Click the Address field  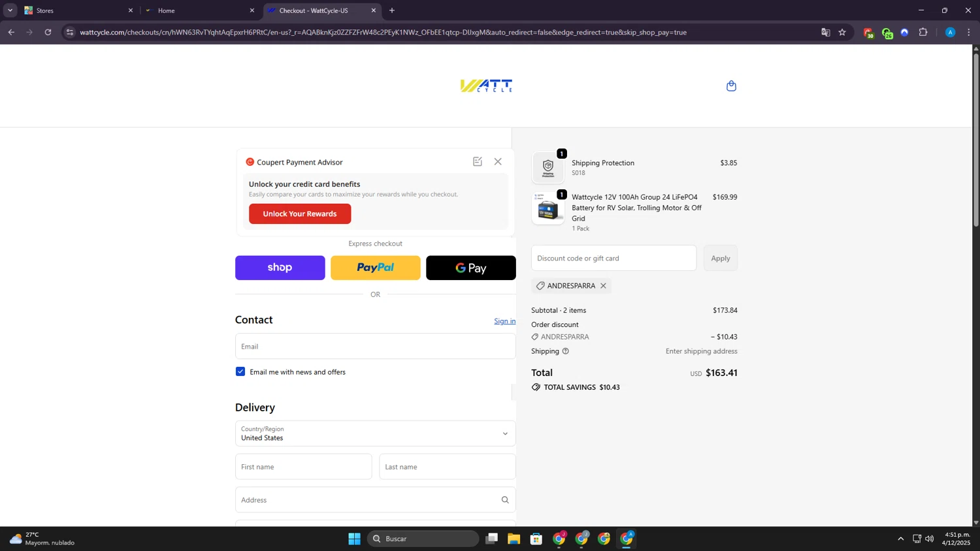pos(375,499)
